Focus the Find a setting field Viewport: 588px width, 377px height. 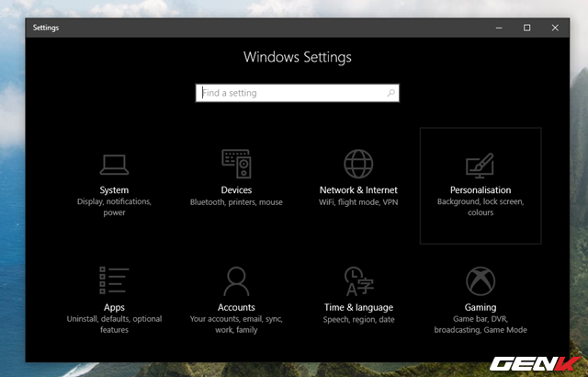pyautogui.click(x=298, y=93)
